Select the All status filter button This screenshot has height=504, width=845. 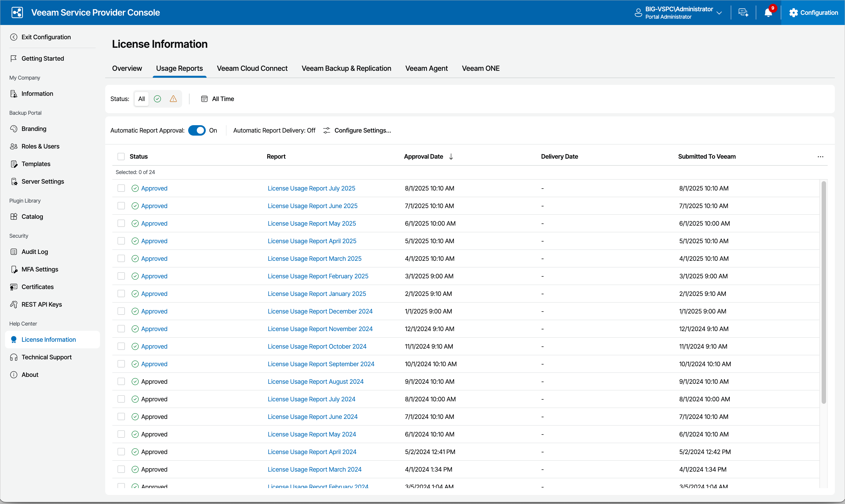coord(141,99)
